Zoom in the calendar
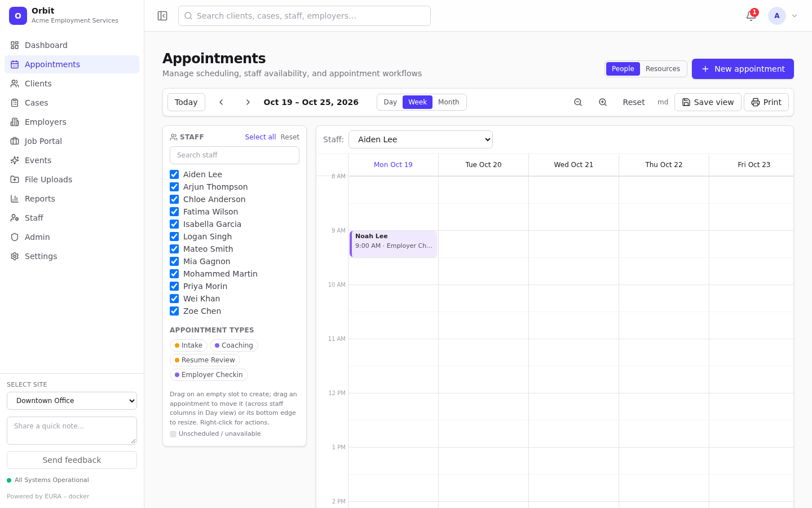This screenshot has height=508, width=812. (603, 102)
